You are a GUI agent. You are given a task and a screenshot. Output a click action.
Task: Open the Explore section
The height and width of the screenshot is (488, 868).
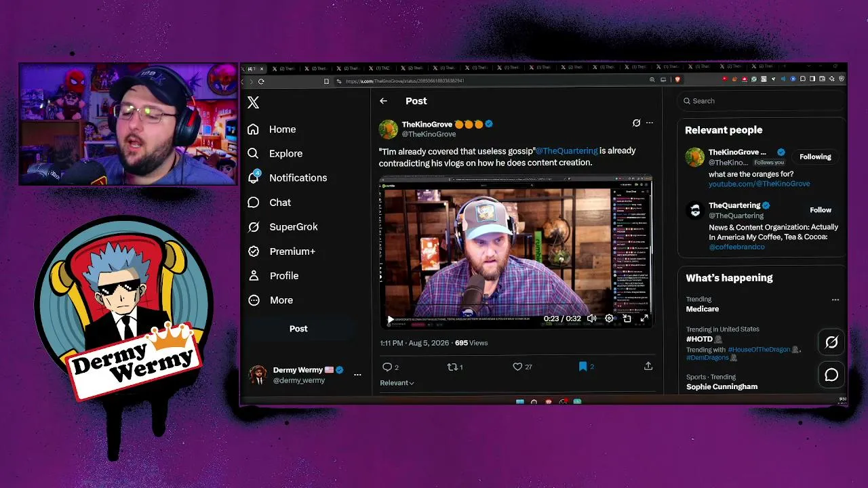click(275, 154)
